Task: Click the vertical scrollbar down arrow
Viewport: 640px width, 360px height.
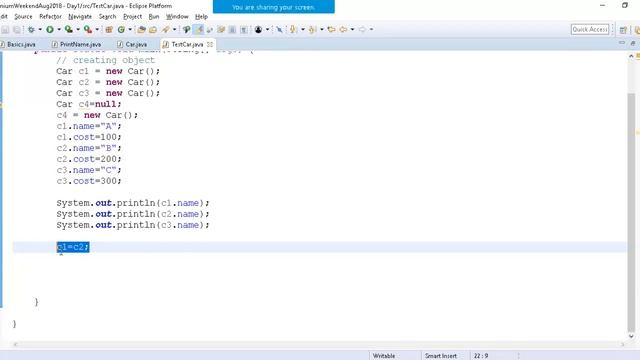Action: (x=631, y=336)
